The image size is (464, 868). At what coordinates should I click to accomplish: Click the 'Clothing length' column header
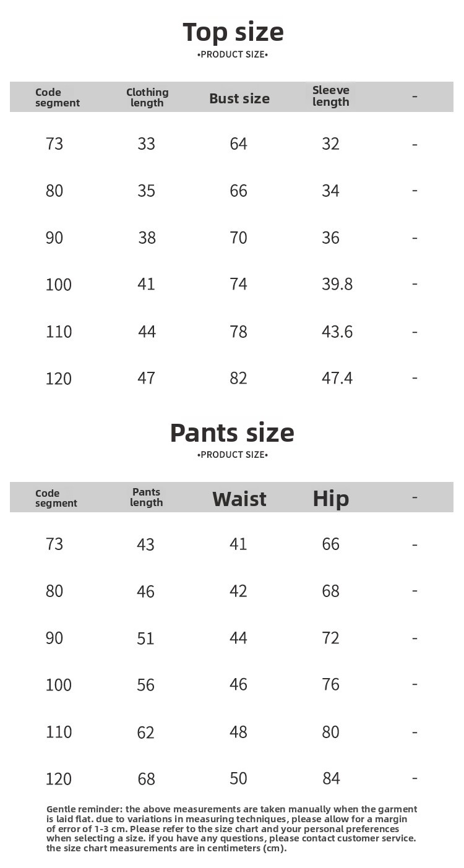tap(147, 97)
